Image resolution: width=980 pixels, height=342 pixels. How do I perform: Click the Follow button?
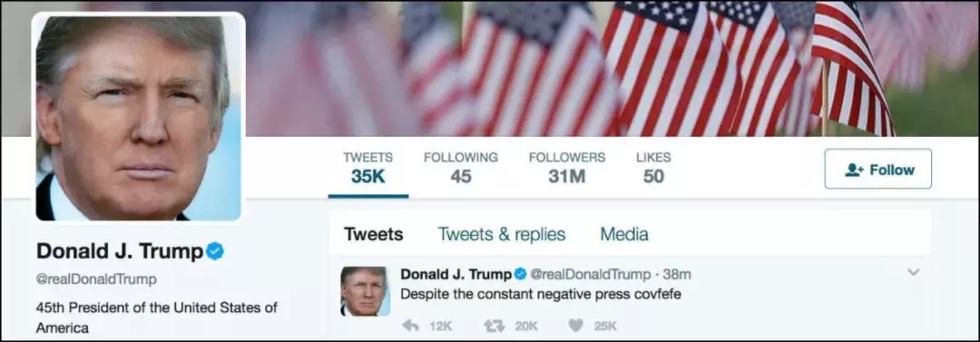pos(877,169)
